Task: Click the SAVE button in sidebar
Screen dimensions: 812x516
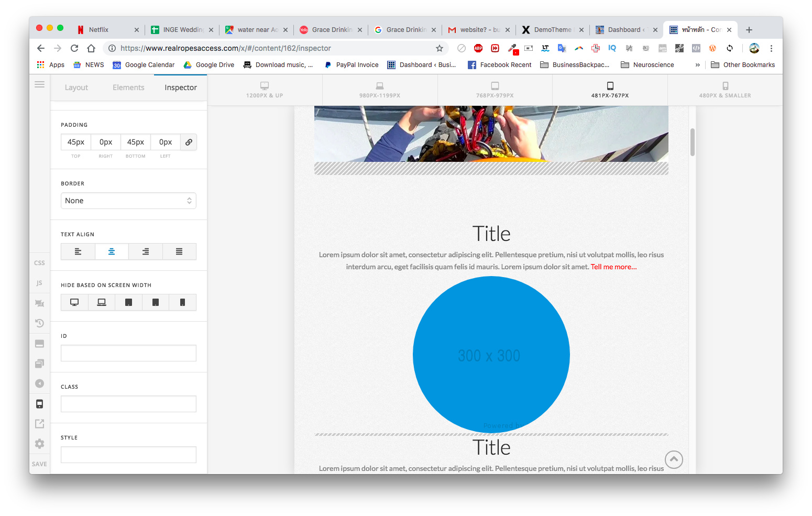Action: pos(39,464)
